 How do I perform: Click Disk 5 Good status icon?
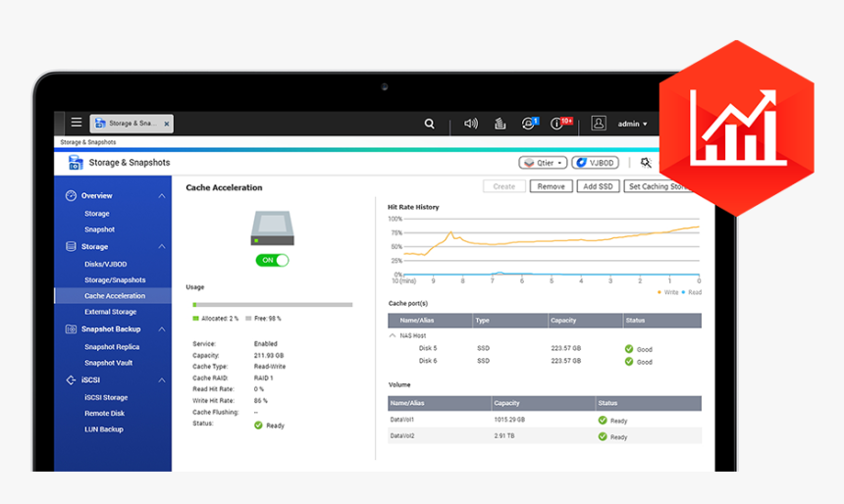click(x=629, y=348)
